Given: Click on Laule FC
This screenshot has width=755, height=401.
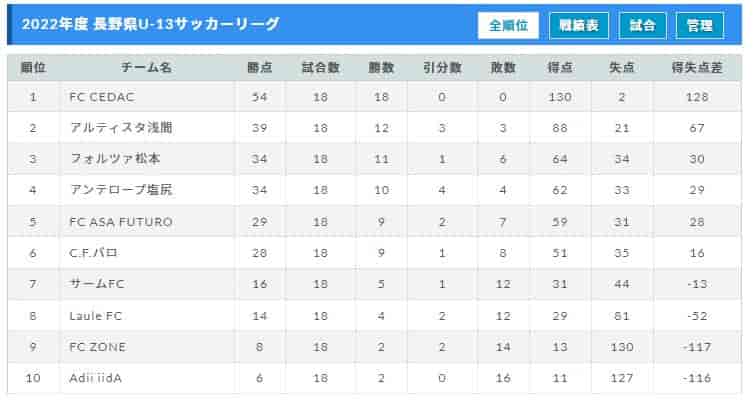Looking at the screenshot, I should pyautogui.click(x=96, y=315).
